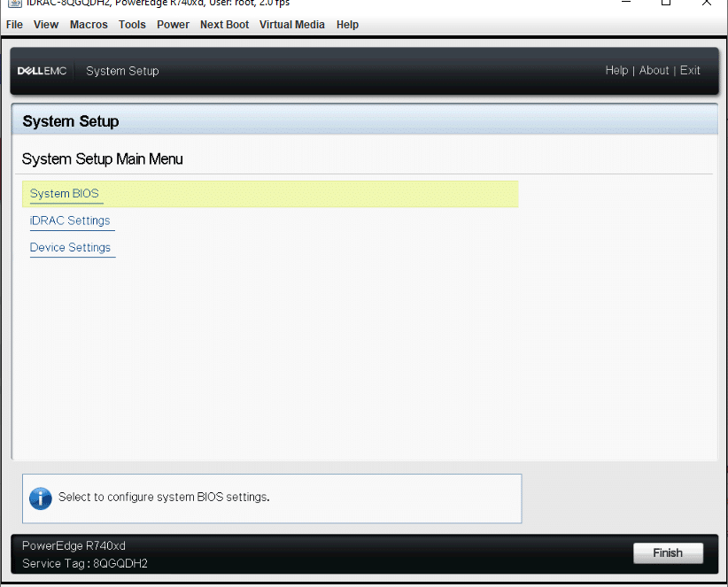Click the 'PowerEdge R740xd' footer text
Viewport: 728px width, 587px height.
(74, 545)
